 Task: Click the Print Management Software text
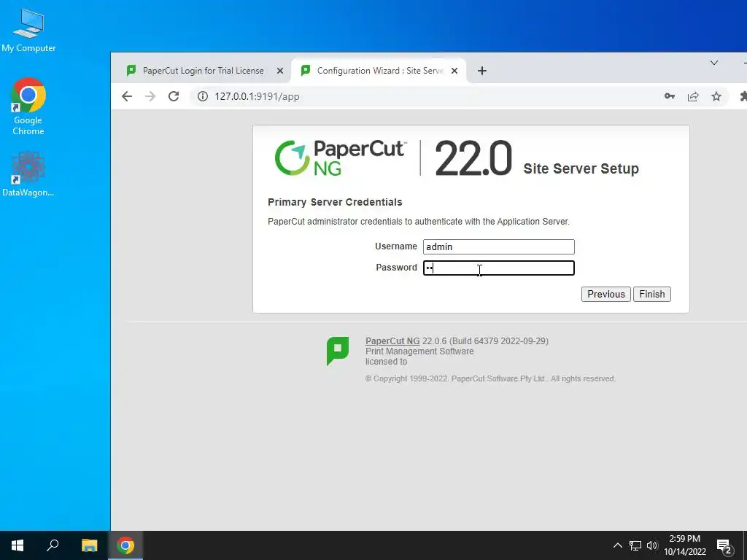419,351
